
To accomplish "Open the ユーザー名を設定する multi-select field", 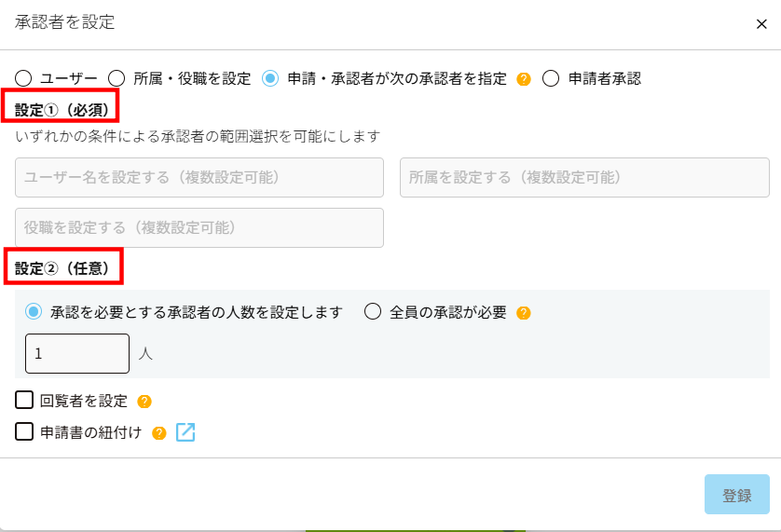I will click(x=199, y=177).
